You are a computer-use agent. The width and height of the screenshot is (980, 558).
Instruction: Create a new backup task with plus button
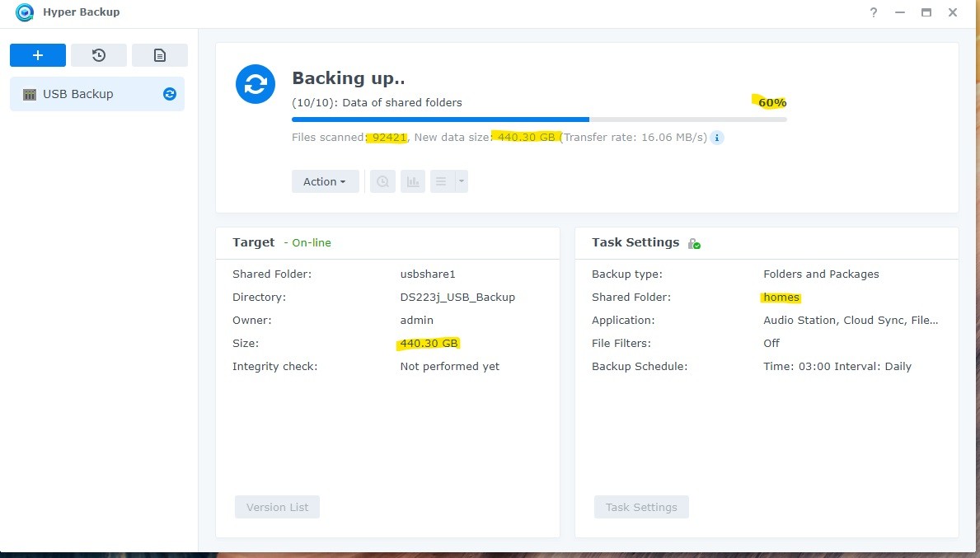(37, 54)
